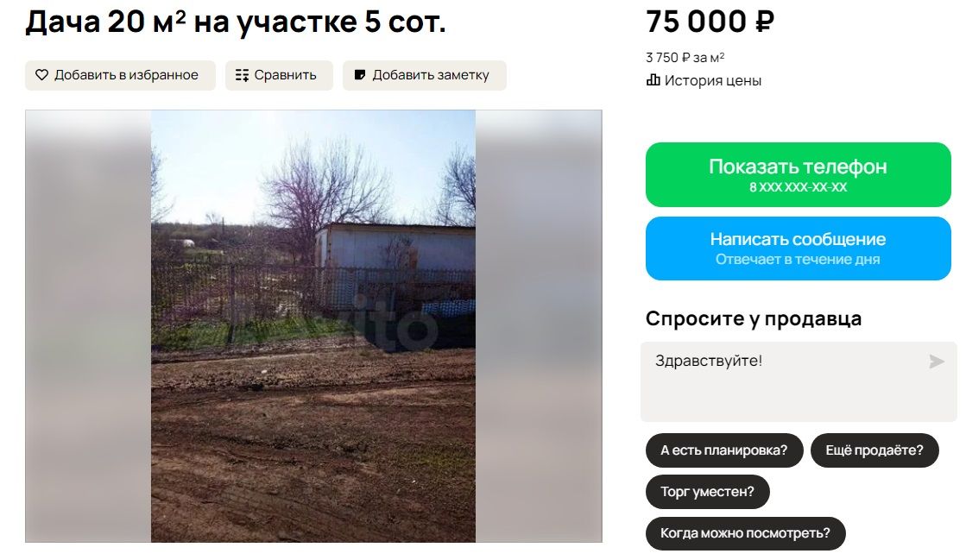This screenshot has width=966, height=560.
Task: Add listing to favorites button
Action: 120,75
